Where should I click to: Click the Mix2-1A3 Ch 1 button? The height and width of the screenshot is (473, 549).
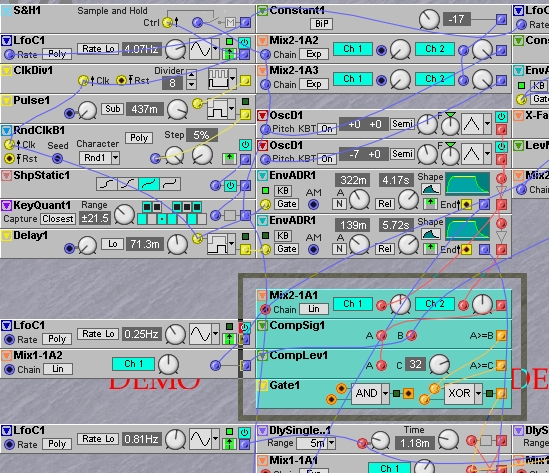tap(353, 79)
